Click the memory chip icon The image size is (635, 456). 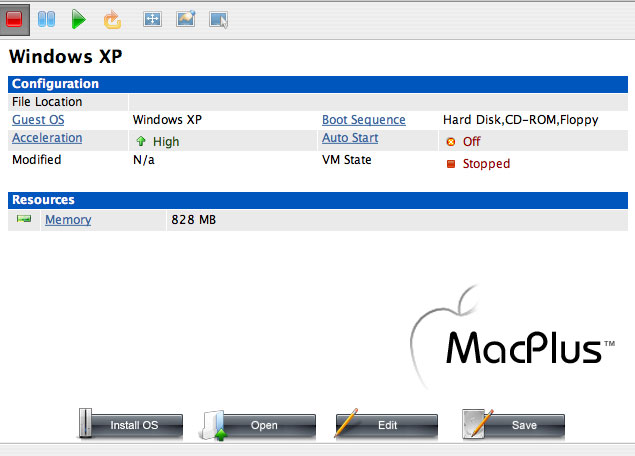(24, 219)
